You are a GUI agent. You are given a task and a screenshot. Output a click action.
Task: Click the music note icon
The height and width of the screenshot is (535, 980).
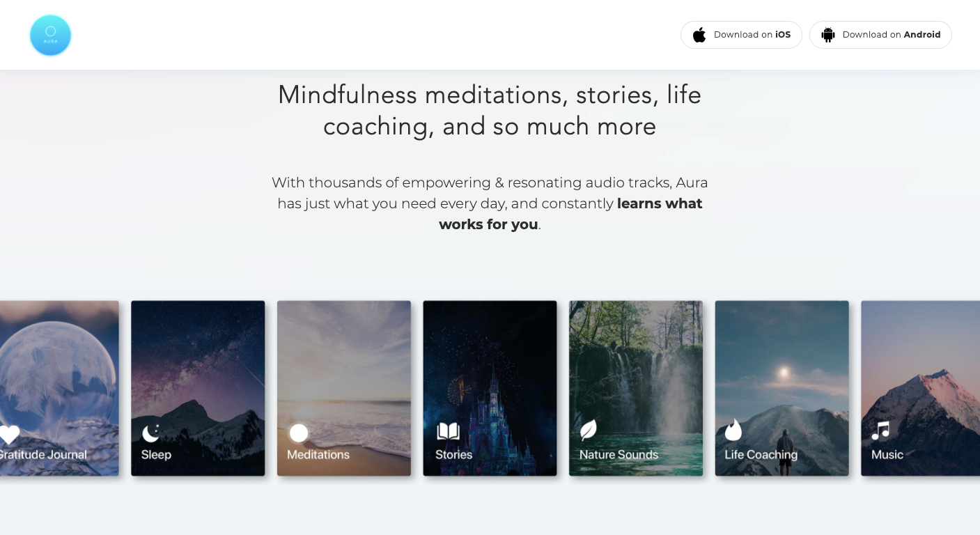[x=881, y=431]
